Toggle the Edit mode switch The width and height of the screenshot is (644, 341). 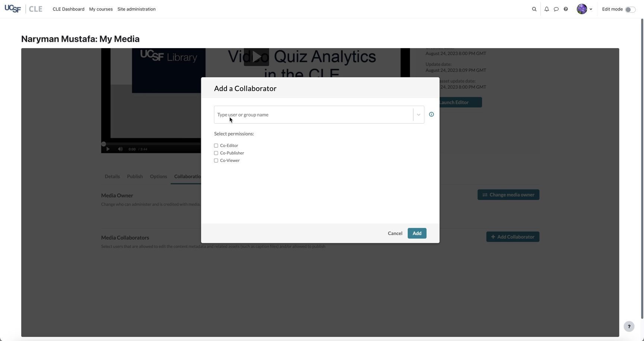630,9
